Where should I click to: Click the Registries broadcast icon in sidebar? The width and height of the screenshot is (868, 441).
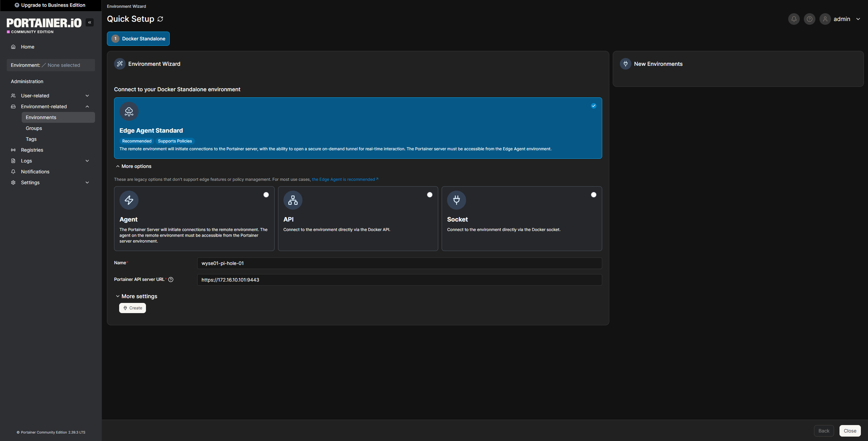[13, 150]
